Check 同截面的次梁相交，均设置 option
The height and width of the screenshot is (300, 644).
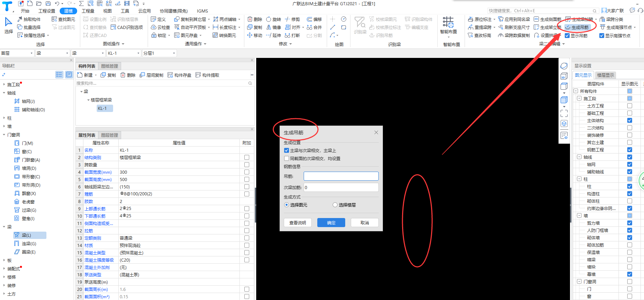(x=287, y=158)
